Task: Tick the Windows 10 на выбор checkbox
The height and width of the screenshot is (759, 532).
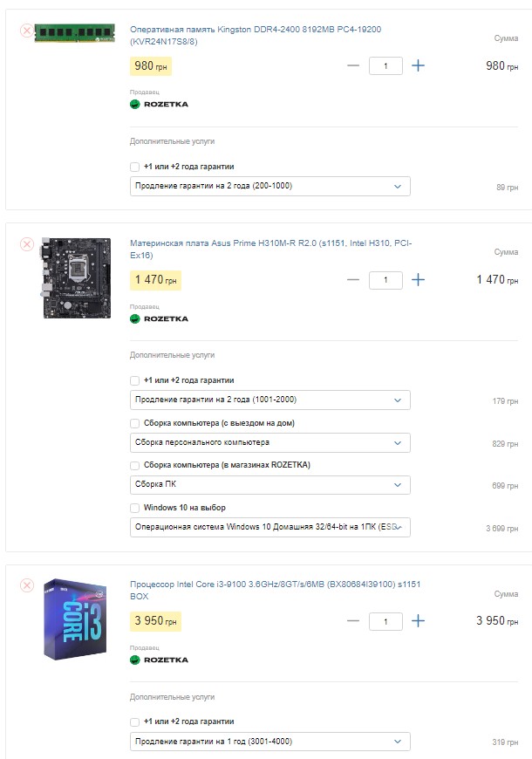Action: 134,509
